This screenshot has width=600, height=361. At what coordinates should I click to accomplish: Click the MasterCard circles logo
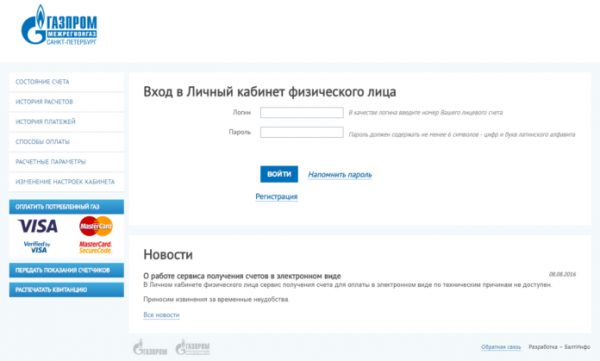pyautogui.click(x=96, y=226)
